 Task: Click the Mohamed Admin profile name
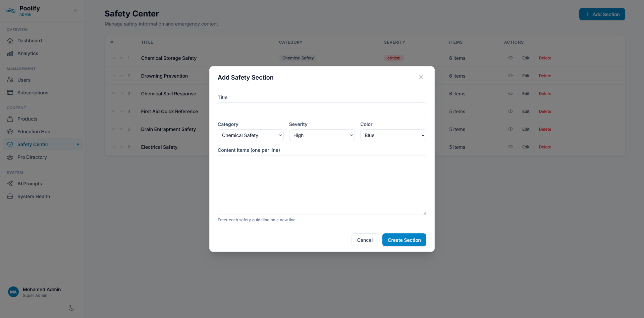click(42, 289)
